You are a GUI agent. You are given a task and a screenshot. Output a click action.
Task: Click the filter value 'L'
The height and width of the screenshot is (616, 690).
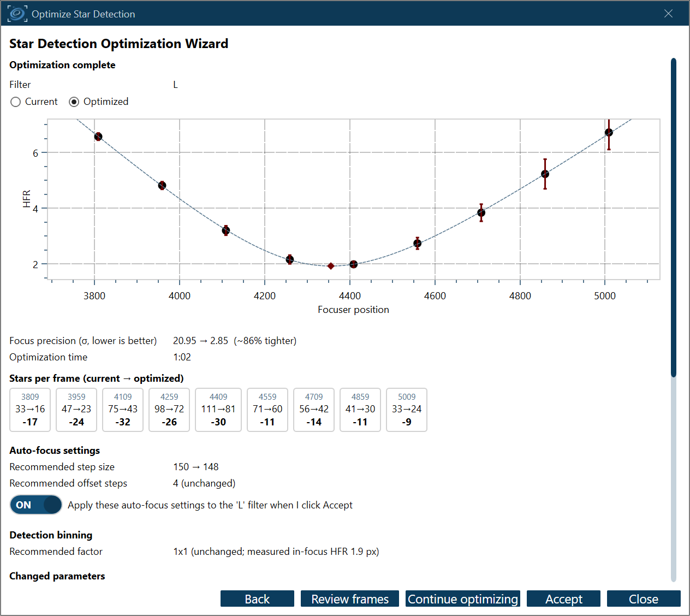click(x=175, y=85)
